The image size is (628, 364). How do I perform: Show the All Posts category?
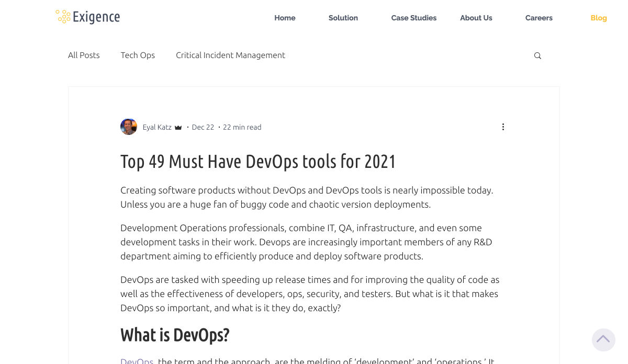point(84,55)
